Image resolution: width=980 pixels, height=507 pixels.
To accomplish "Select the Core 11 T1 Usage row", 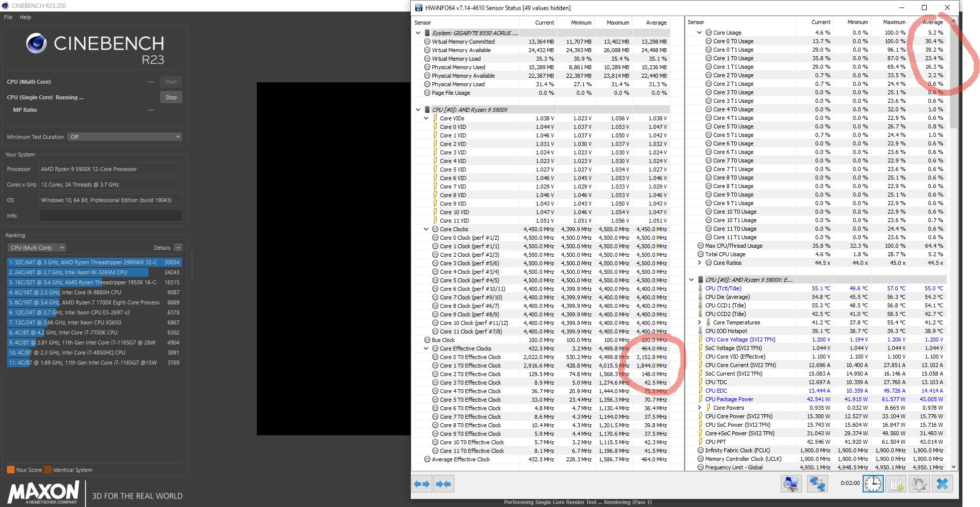I will [x=816, y=237].
